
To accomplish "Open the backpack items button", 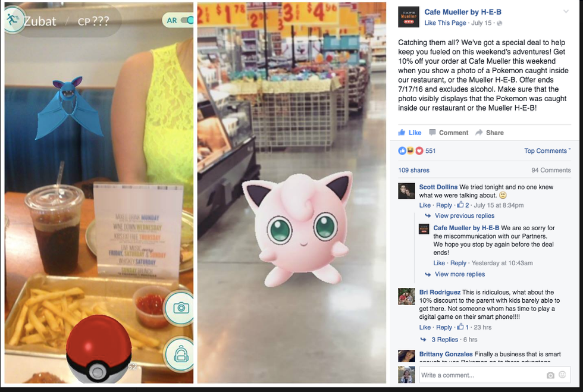I will point(180,355).
